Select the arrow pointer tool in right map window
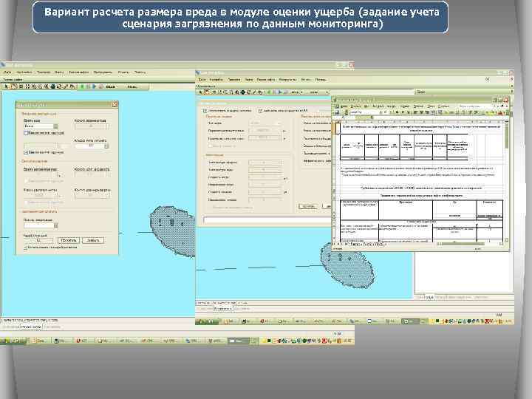This screenshot has height=399, width=532. [200, 92]
